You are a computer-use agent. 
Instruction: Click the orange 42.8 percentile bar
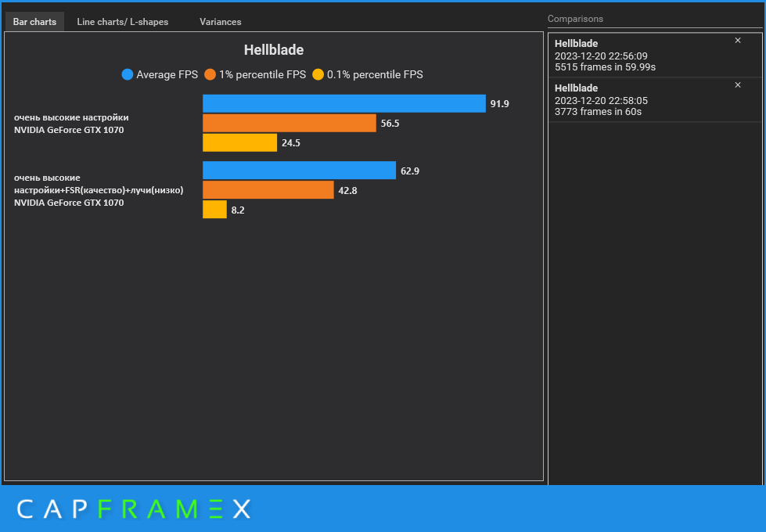click(x=268, y=189)
